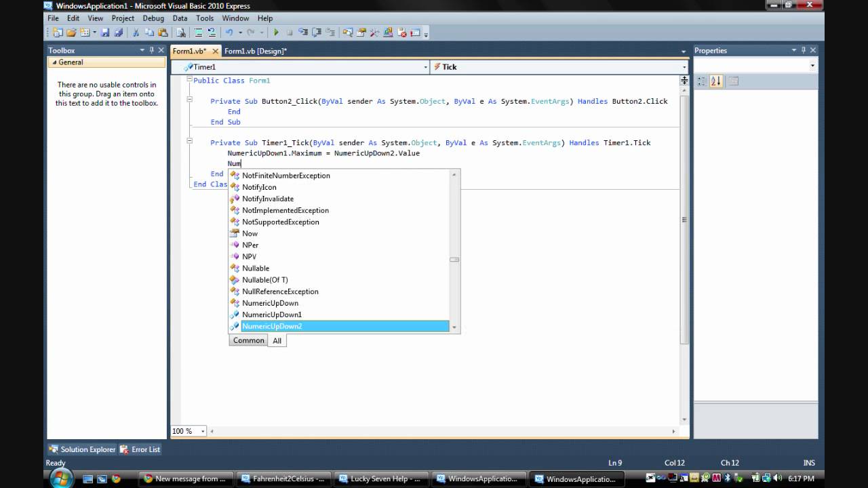
Task: Click the IntelliSense list scrollbar thumb
Action: [x=454, y=260]
